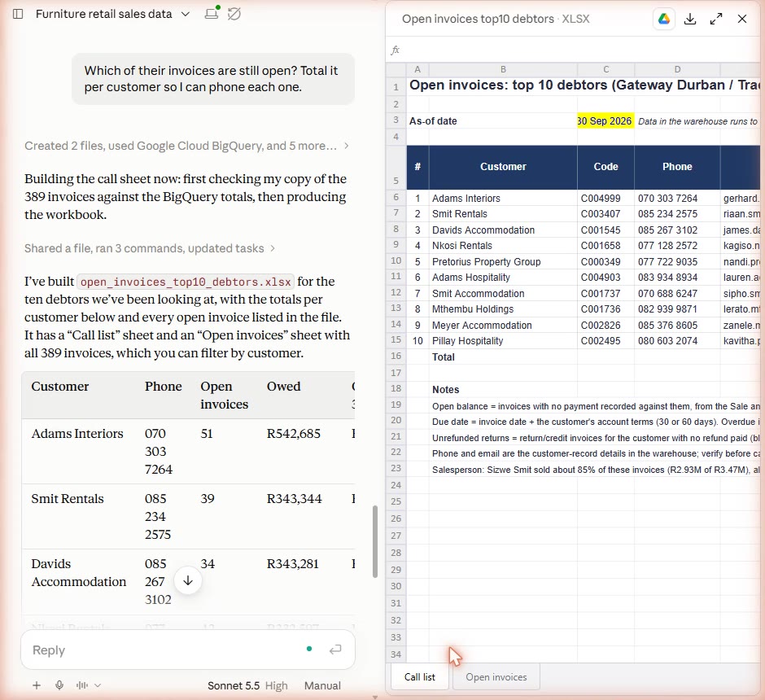The width and height of the screenshot is (765, 700).
Task: Jump to latest message with down arrow
Action: tap(188, 580)
